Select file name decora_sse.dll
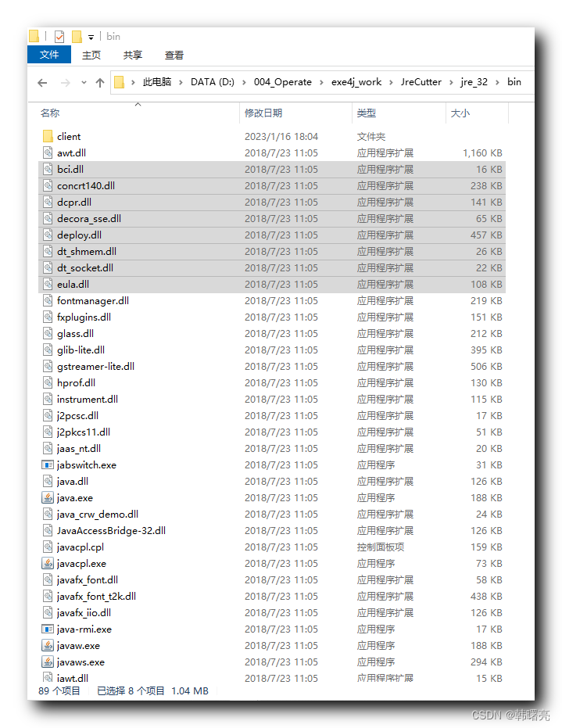 click(89, 219)
